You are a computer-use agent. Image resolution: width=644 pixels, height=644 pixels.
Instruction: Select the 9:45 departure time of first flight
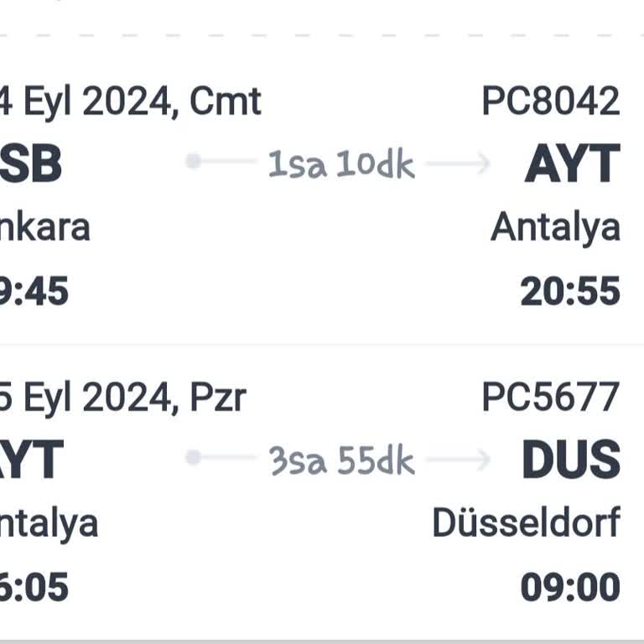34,292
